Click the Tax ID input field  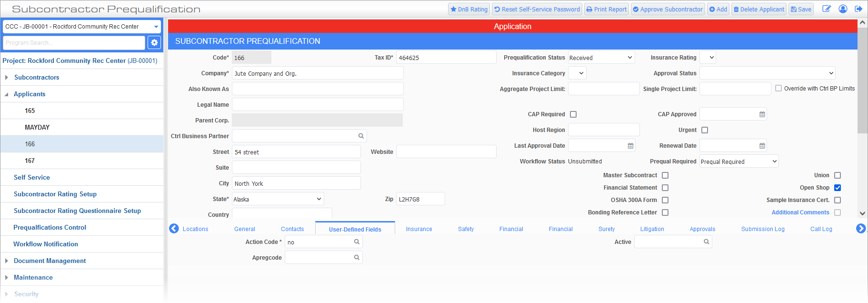click(446, 58)
